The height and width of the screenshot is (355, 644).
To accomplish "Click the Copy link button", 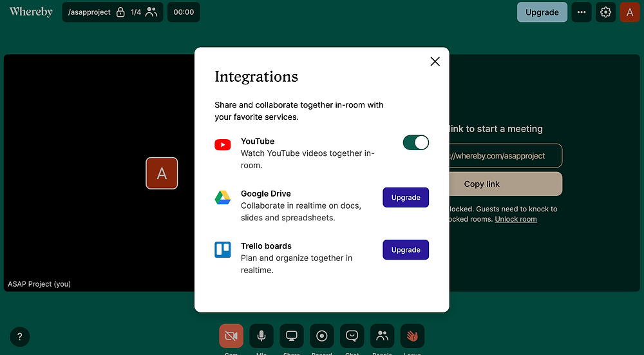I will pyautogui.click(x=505, y=184).
